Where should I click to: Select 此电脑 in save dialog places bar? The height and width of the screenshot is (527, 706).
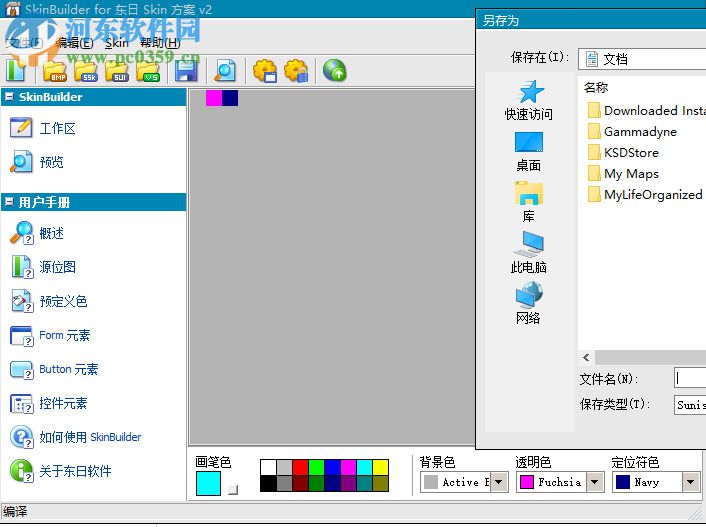pos(529,253)
